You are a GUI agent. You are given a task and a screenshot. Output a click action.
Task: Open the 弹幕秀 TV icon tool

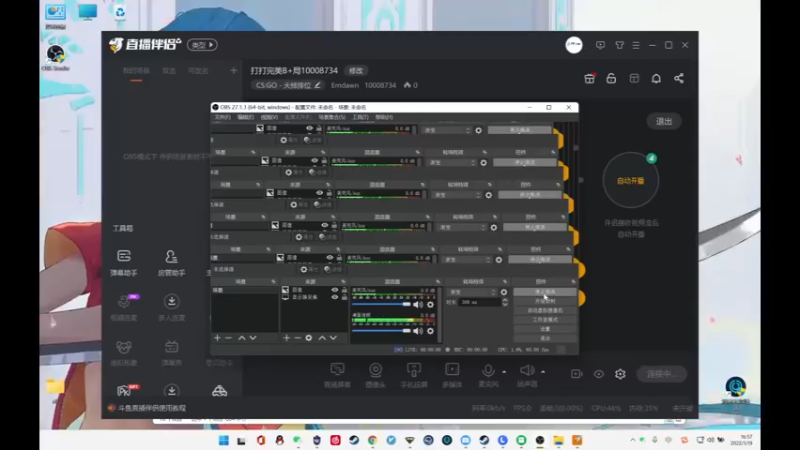pos(171,352)
